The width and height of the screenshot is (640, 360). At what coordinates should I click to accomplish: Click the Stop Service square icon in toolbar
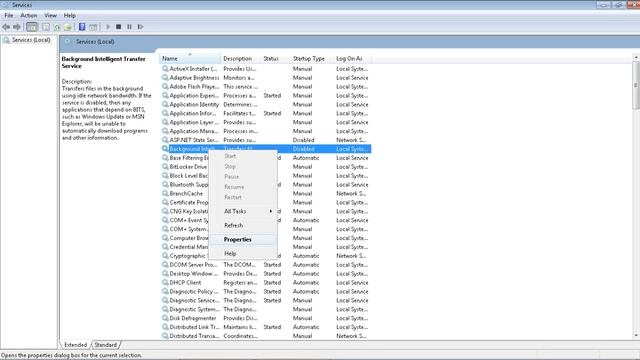coord(119,27)
